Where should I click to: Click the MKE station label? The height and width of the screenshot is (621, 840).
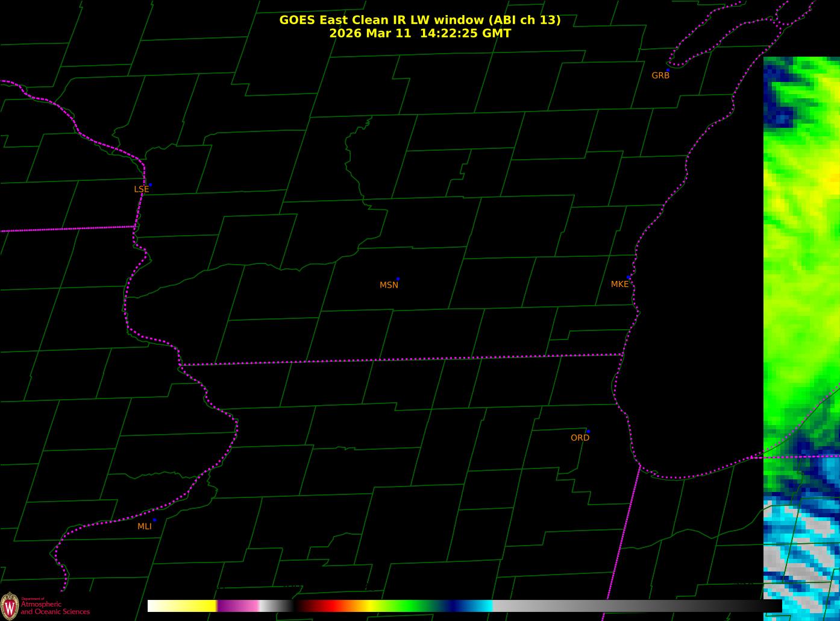point(619,284)
